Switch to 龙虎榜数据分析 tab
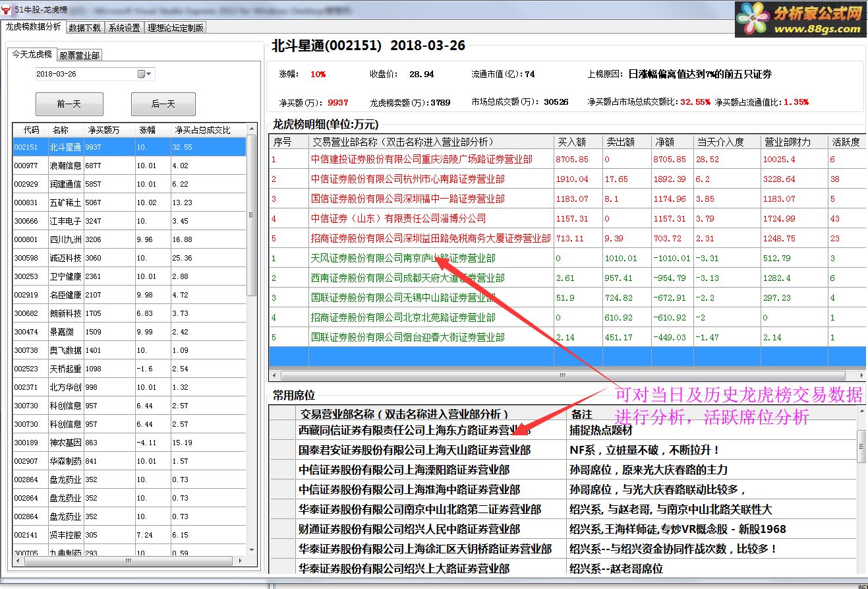This screenshot has height=589, width=868. tap(33, 27)
